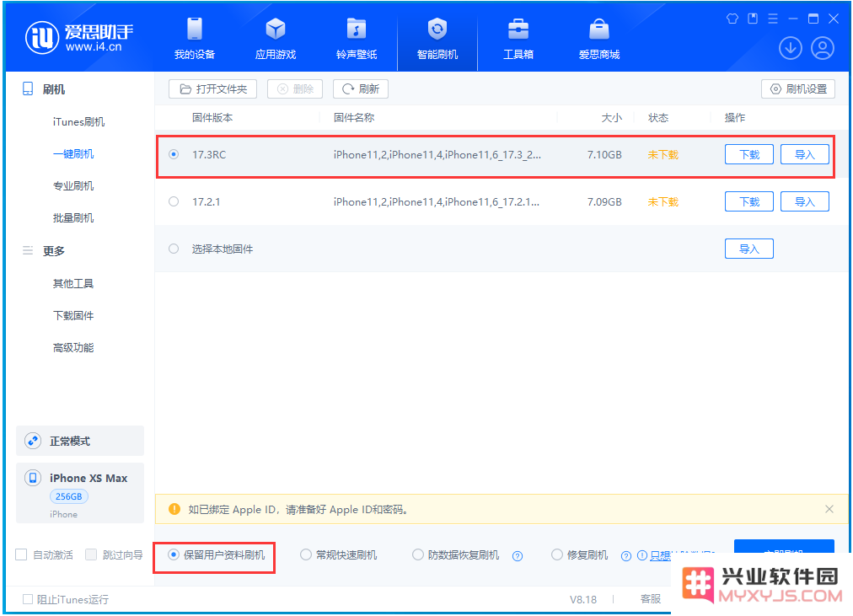The width and height of the screenshot is (853, 616).
Task: Toggle 自动激活 checkbox
Action: pyautogui.click(x=21, y=554)
